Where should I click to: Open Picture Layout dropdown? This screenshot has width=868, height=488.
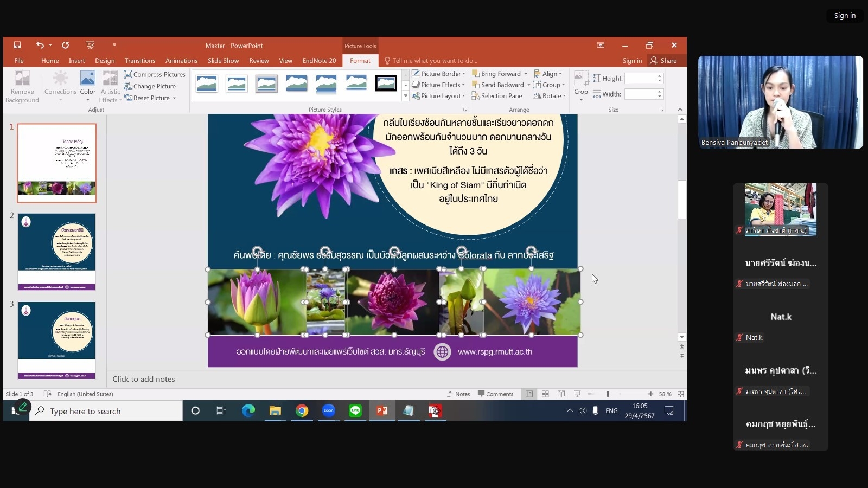[438, 96]
